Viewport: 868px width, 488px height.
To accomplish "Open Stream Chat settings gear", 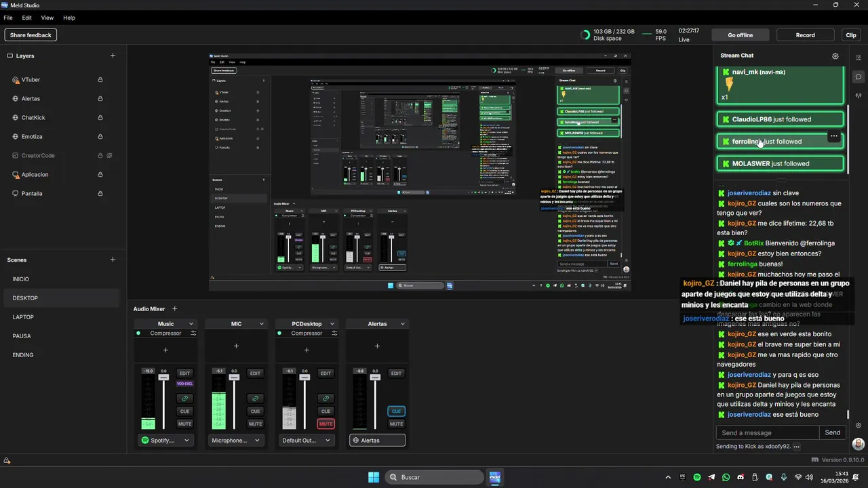I will tap(835, 56).
